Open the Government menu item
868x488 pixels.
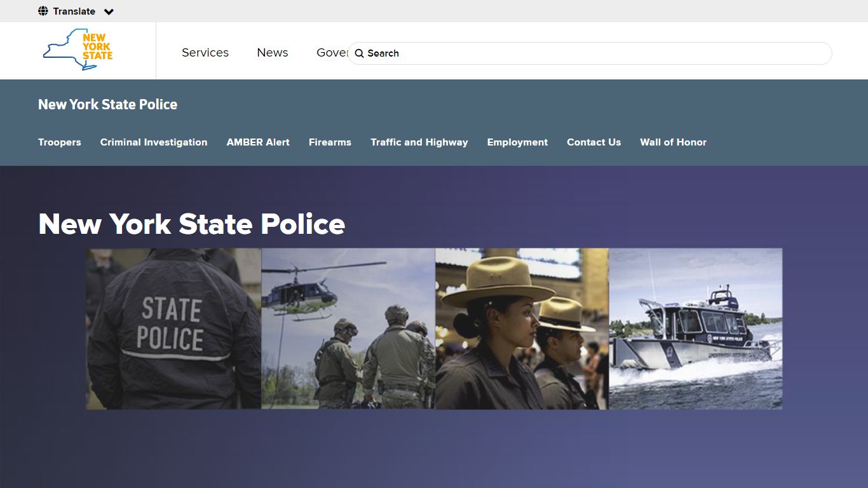click(x=332, y=53)
